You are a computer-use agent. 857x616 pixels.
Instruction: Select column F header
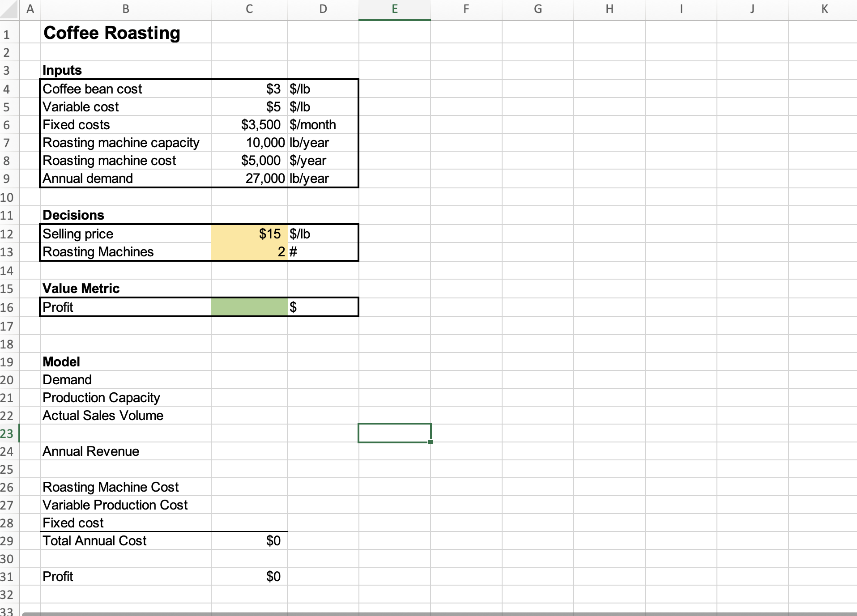tap(466, 9)
